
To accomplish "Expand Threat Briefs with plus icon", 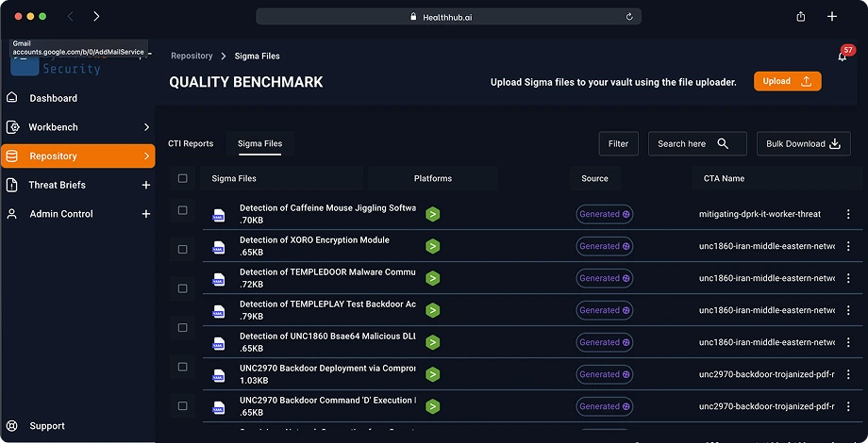I will click(146, 185).
